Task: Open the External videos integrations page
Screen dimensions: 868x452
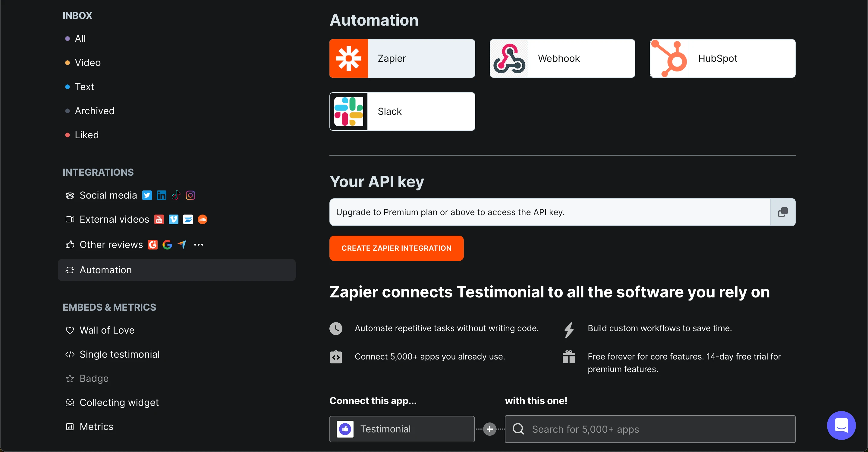Action: (x=114, y=220)
